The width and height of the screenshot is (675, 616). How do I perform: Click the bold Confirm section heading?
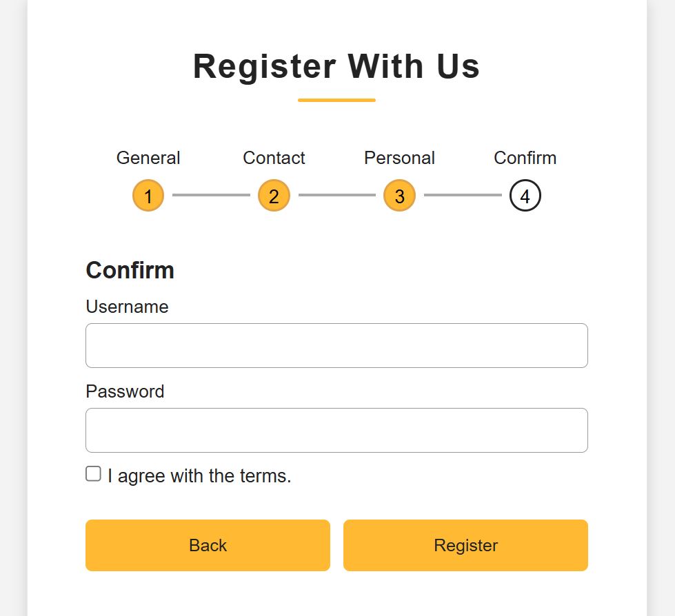[x=130, y=270]
